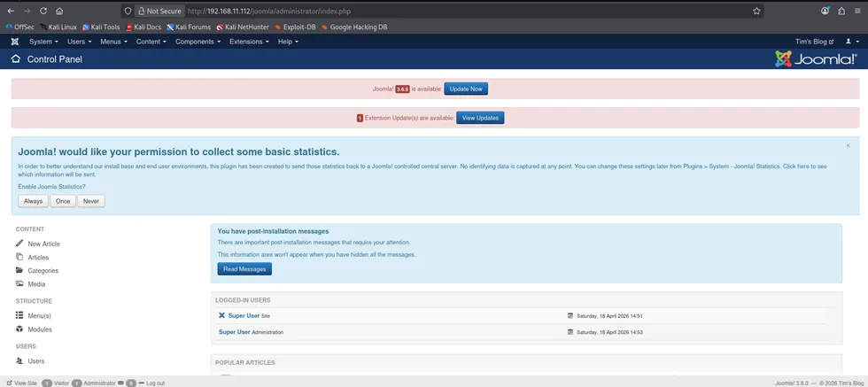
Task: Choose Always for Joomla Statistics
Action: click(x=34, y=201)
